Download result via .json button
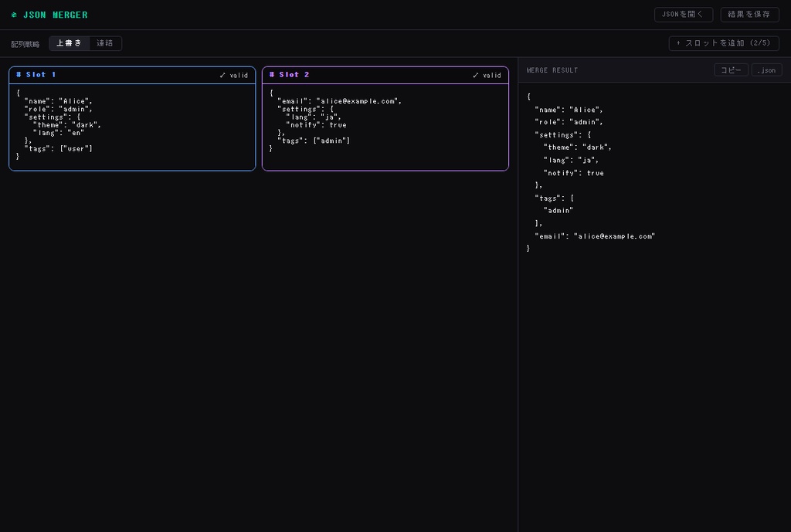Screen dimensions: 791x532 pos(766,70)
